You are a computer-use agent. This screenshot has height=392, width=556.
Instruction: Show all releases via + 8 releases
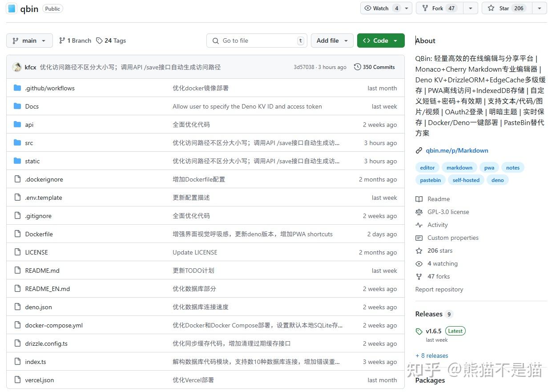[x=431, y=356]
